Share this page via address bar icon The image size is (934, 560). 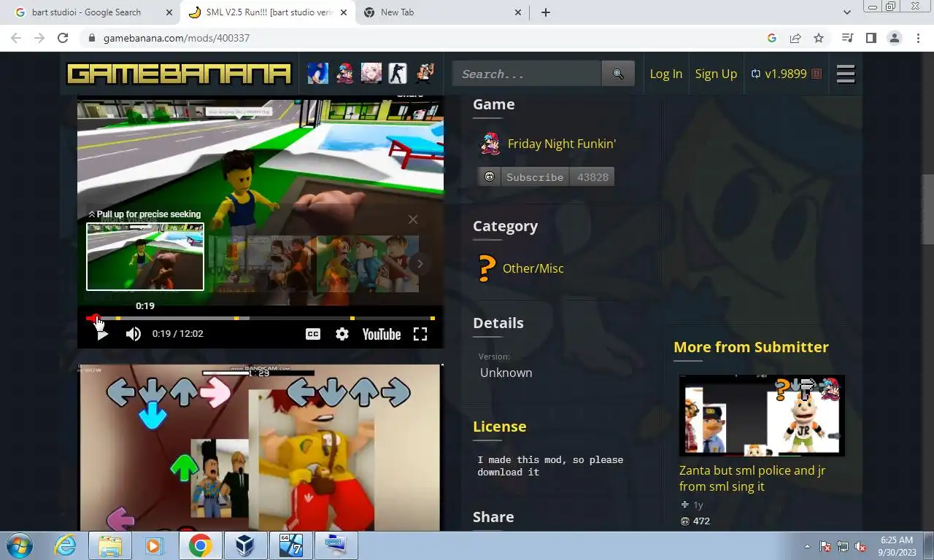click(x=795, y=38)
